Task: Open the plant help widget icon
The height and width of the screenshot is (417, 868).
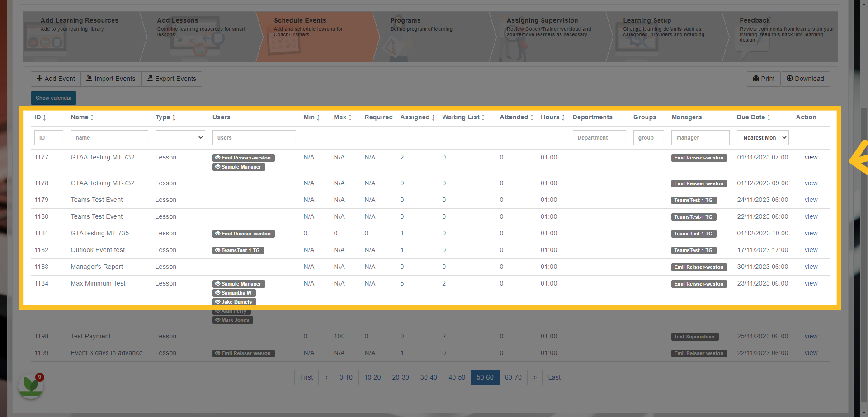Action: click(x=31, y=385)
